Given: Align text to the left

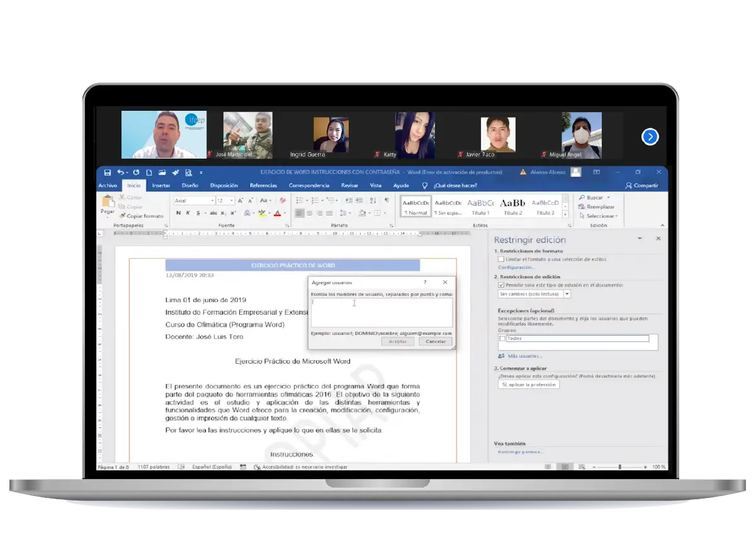Looking at the screenshot, I should click(300, 213).
